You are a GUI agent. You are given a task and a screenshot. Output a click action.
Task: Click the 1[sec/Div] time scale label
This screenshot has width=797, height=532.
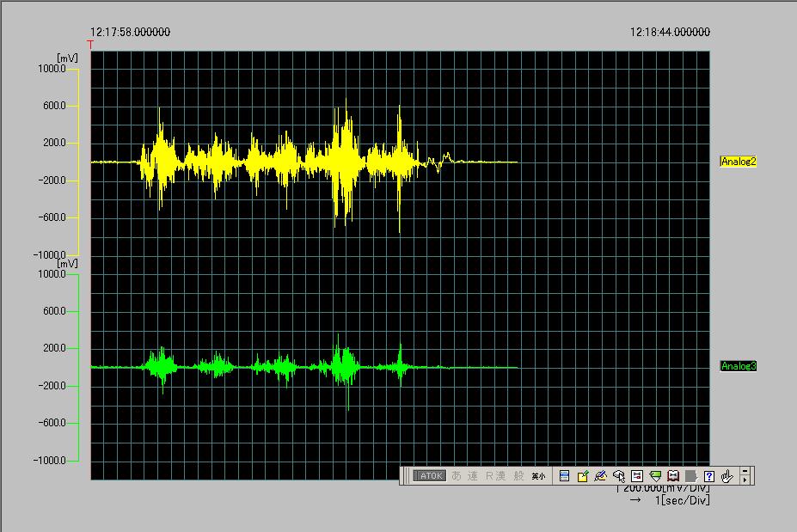tap(682, 500)
